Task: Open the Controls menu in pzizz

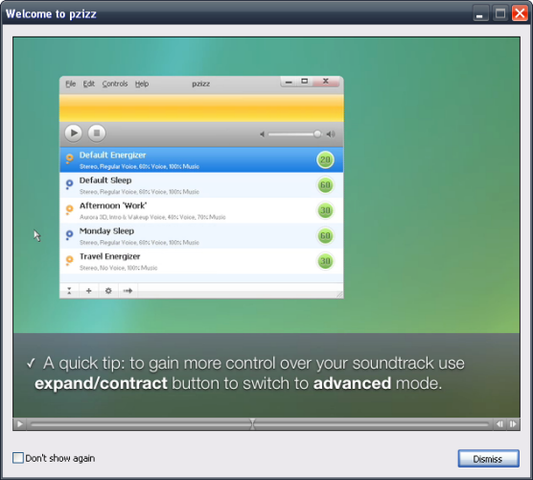Action: [115, 84]
